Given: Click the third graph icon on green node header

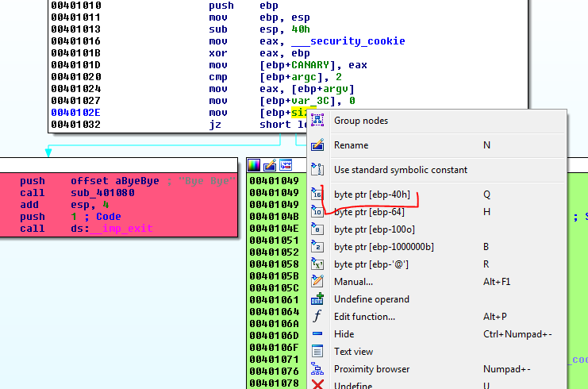Looking at the screenshot, I should pyautogui.click(x=285, y=165).
